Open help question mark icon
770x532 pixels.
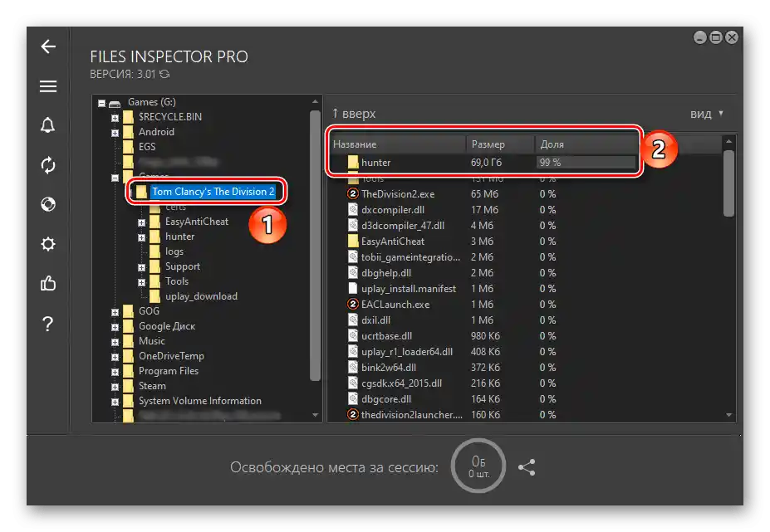point(47,324)
